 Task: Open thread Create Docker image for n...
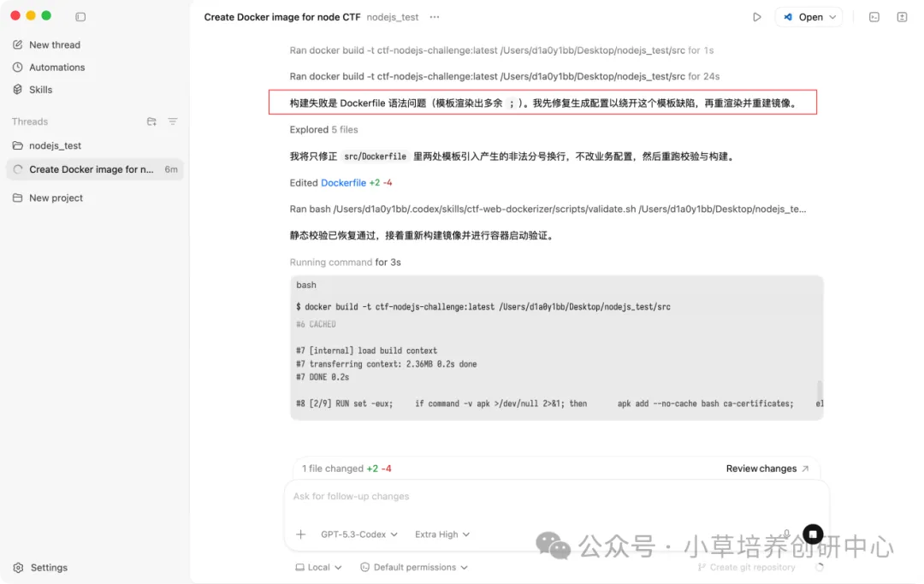(x=95, y=169)
